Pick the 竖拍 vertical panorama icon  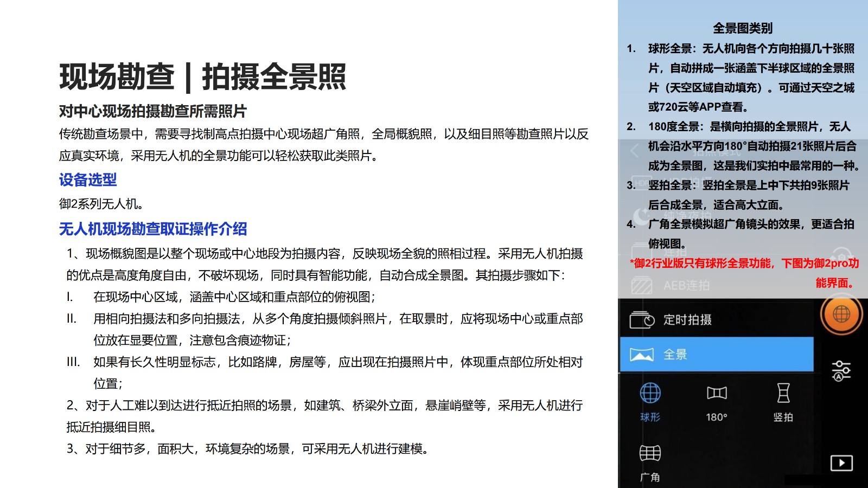pyautogui.click(x=783, y=394)
